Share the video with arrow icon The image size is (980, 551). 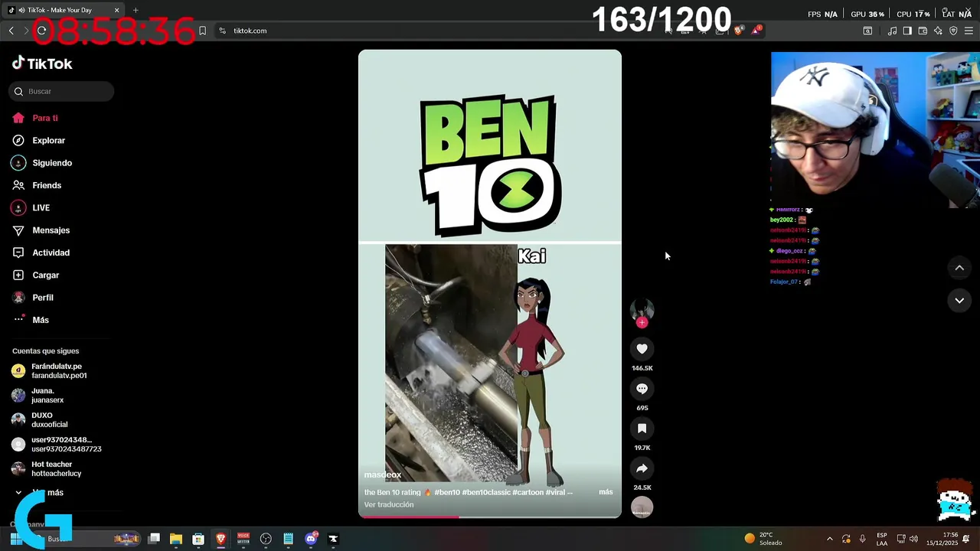click(642, 468)
